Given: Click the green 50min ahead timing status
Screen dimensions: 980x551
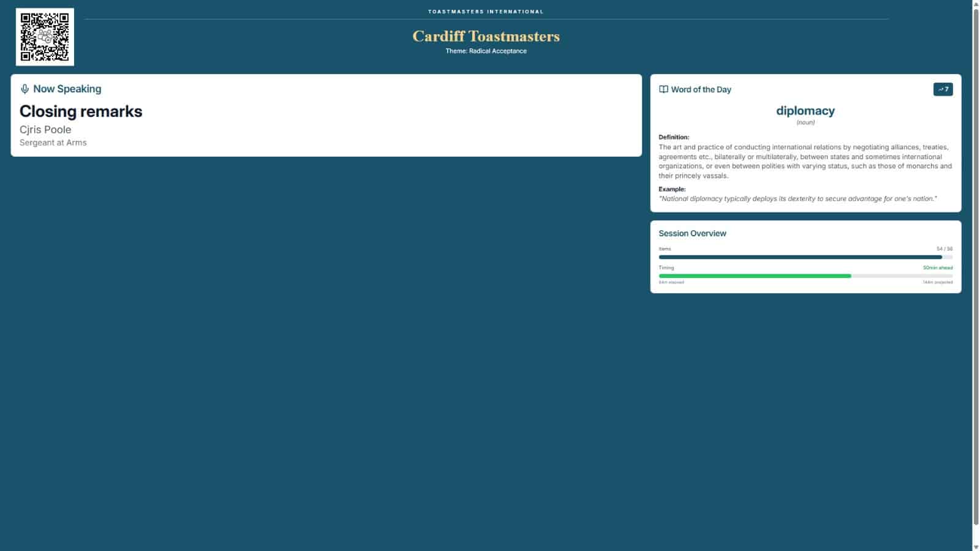Looking at the screenshot, I should 937,268.
